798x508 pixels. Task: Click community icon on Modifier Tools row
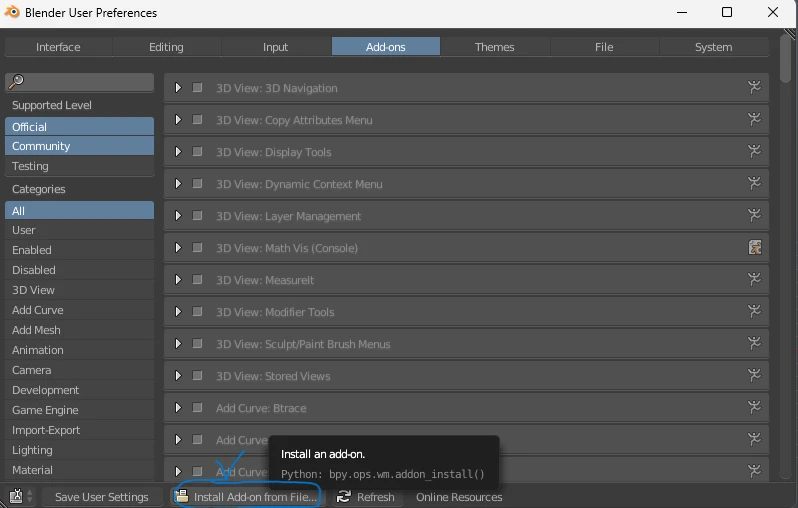click(754, 312)
